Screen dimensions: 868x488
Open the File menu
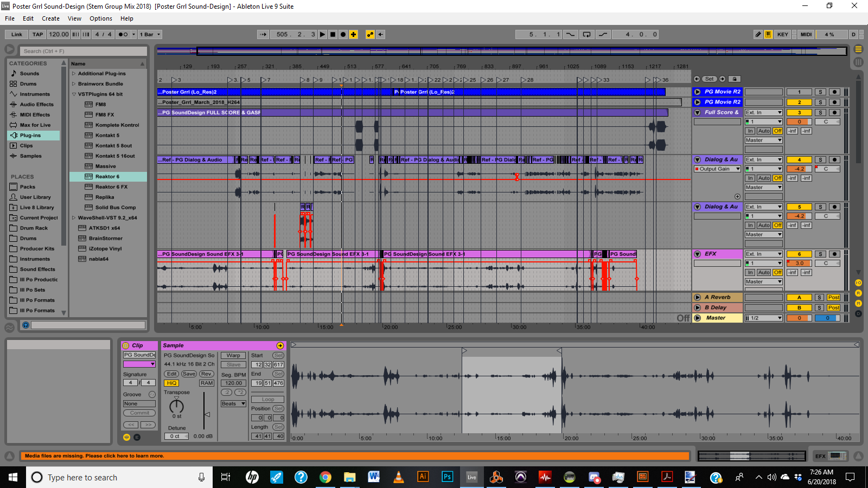coord(10,18)
